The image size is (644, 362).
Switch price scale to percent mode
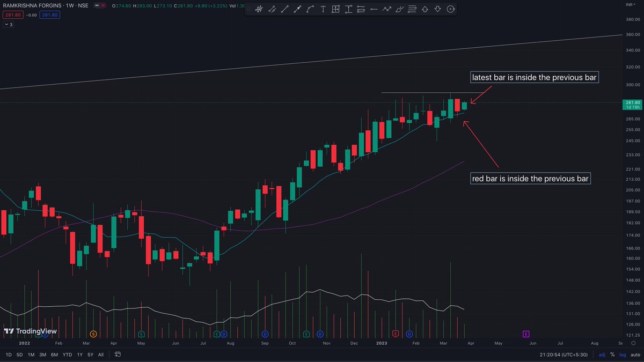tap(612, 354)
